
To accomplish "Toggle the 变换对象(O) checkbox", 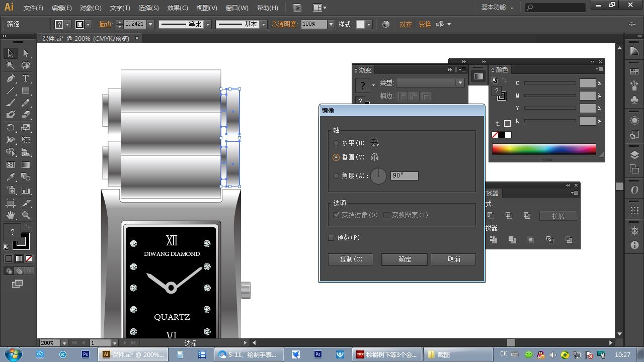I will click(337, 215).
